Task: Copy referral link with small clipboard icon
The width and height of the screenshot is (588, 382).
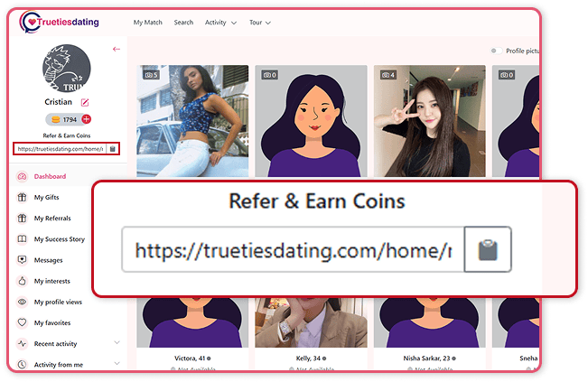Action: pos(112,149)
